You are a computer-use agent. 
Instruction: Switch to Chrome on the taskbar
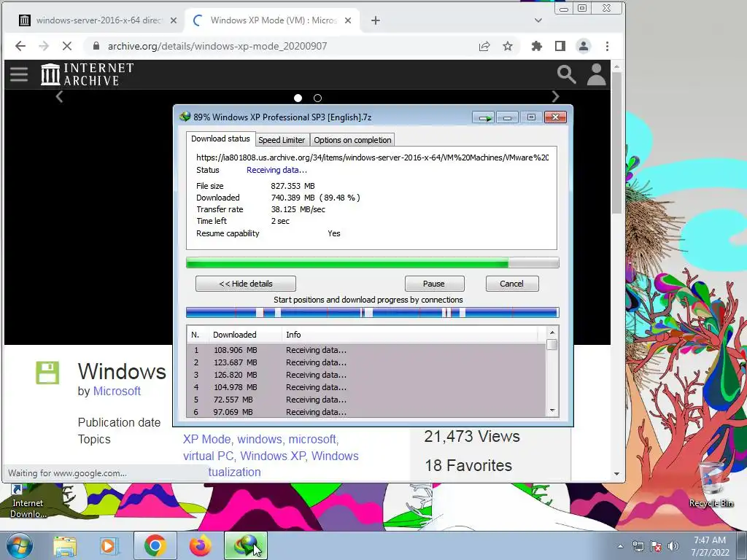(x=155, y=545)
